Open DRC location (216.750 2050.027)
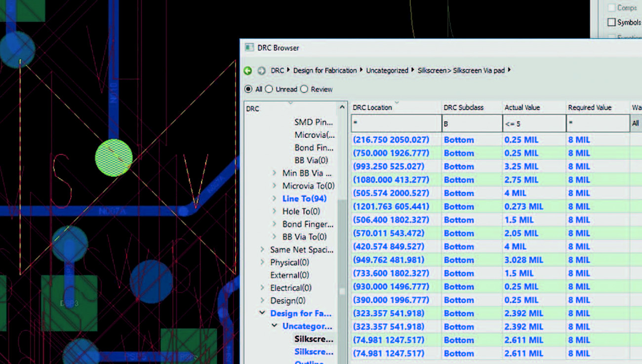This screenshot has height=364, width=642. (x=391, y=140)
